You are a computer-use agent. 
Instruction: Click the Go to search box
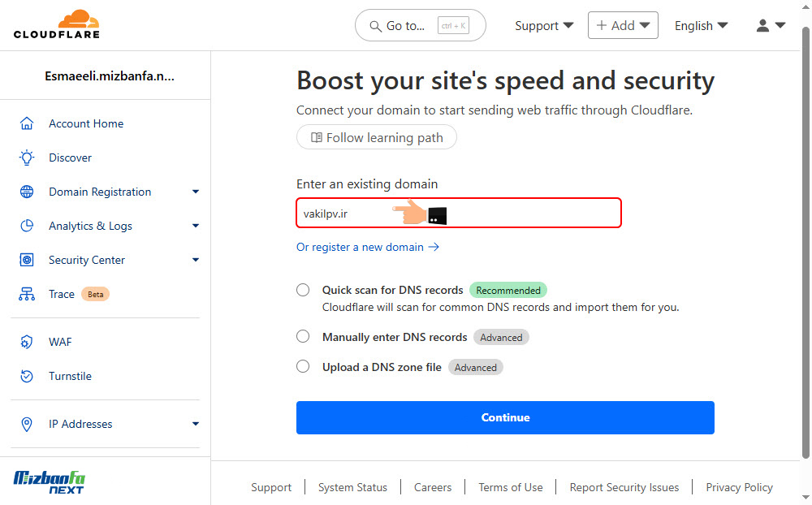point(420,25)
